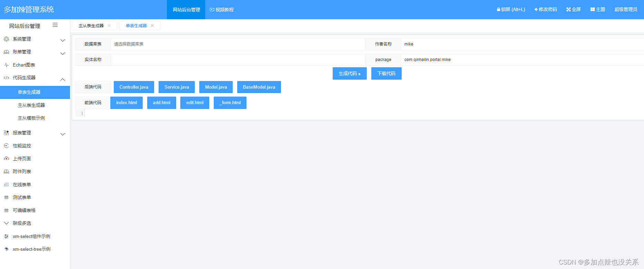Open xm-select组件示例 menu item

(35, 236)
